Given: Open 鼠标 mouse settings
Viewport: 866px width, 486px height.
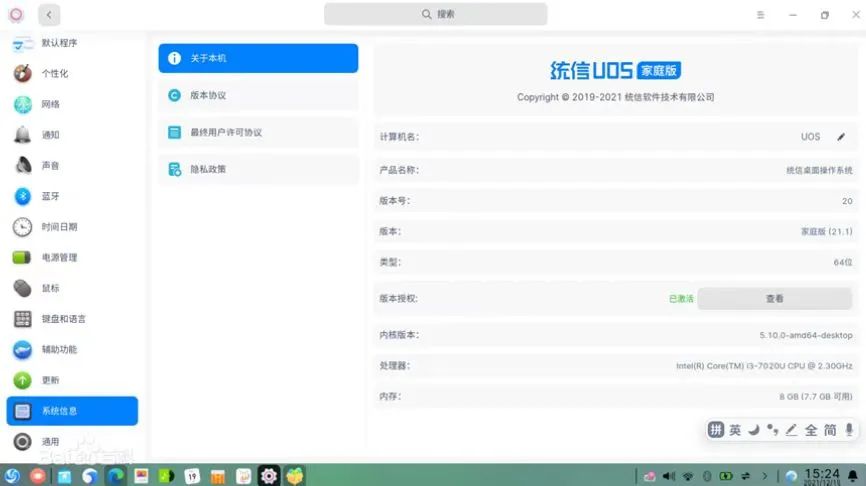Looking at the screenshot, I should [x=72, y=288].
